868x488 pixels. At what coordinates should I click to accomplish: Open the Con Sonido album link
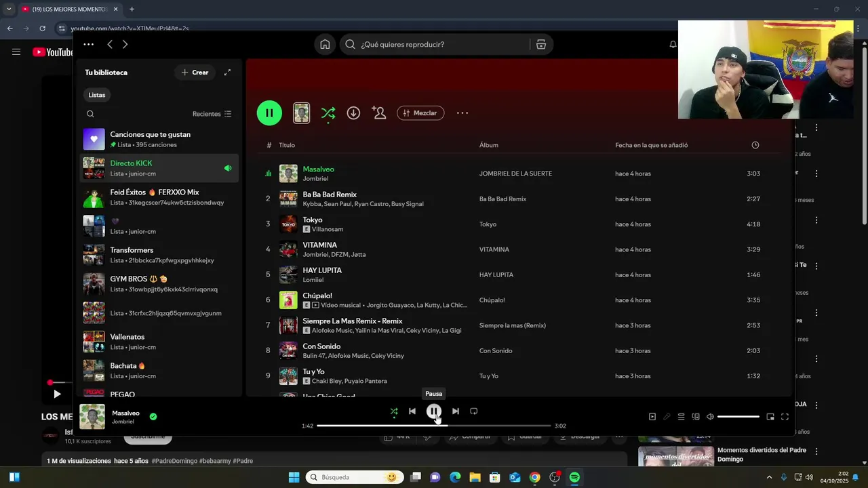(x=496, y=350)
